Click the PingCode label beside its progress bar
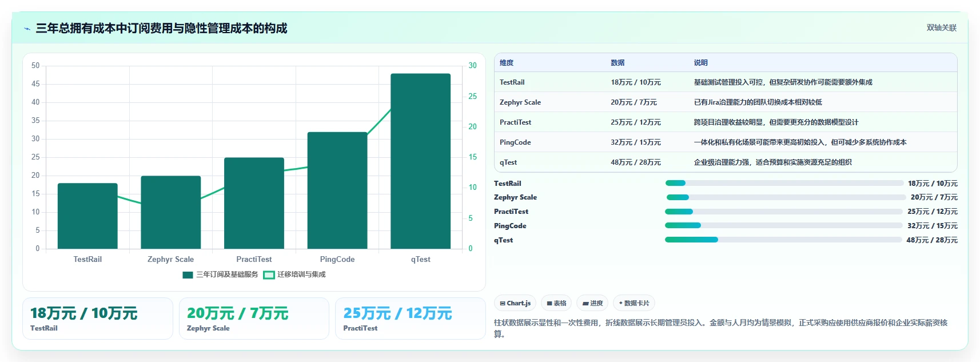Image resolution: width=980 pixels, height=362 pixels. pyautogui.click(x=510, y=226)
